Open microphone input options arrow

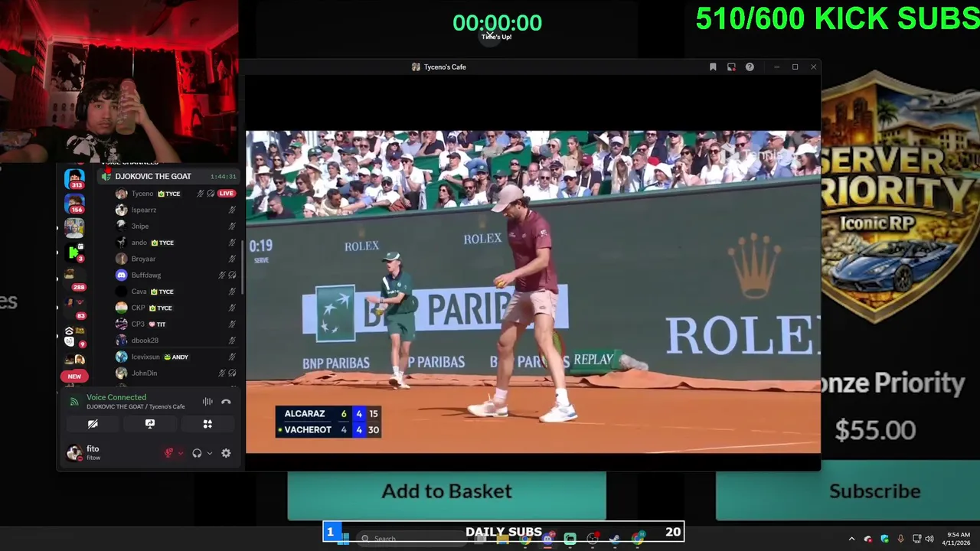[181, 453]
